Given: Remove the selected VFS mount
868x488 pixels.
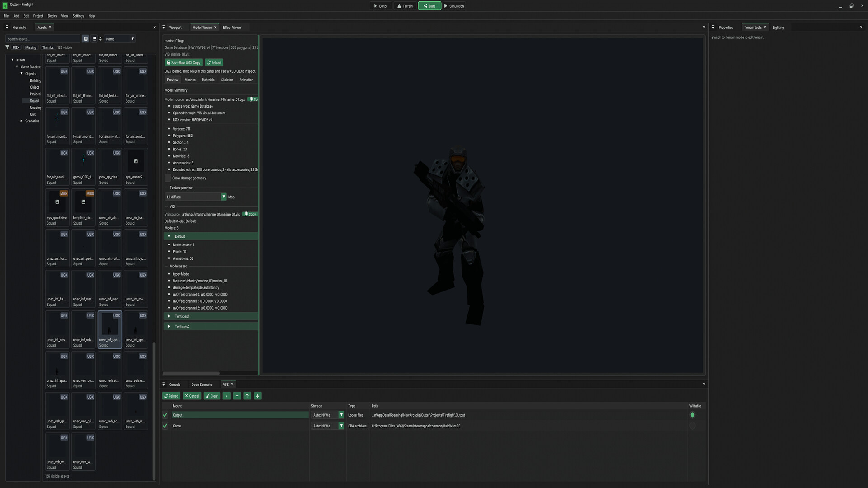Looking at the screenshot, I should pos(237,396).
